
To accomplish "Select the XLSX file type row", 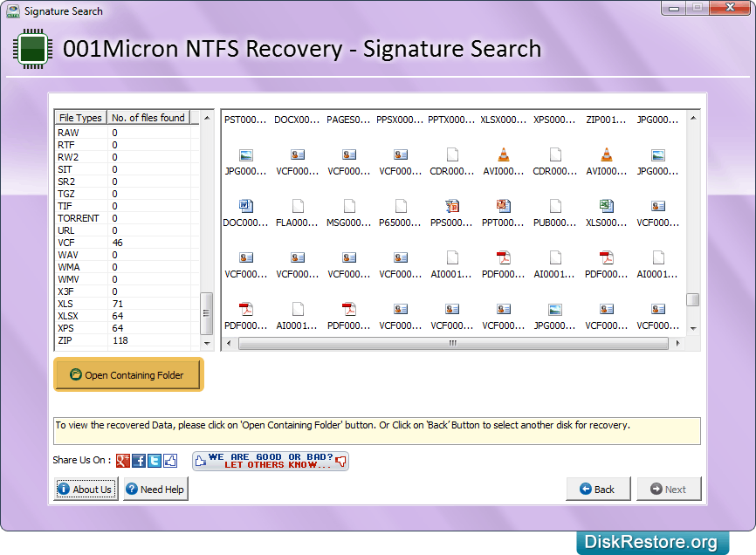I will (127, 316).
